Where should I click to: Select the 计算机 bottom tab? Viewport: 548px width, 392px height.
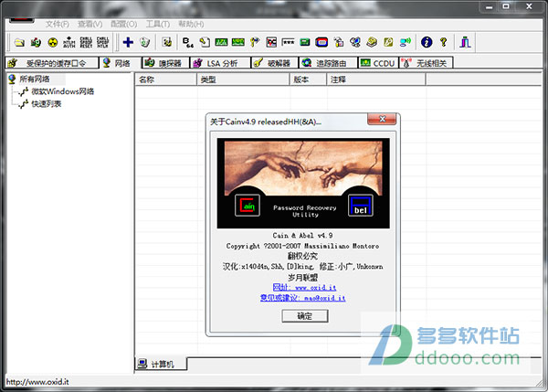click(x=161, y=364)
